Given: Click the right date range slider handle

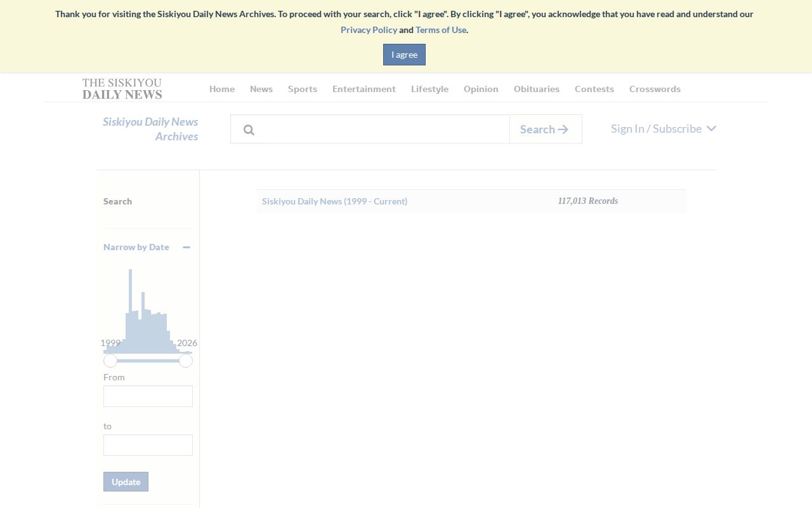Looking at the screenshot, I should pos(186,361).
